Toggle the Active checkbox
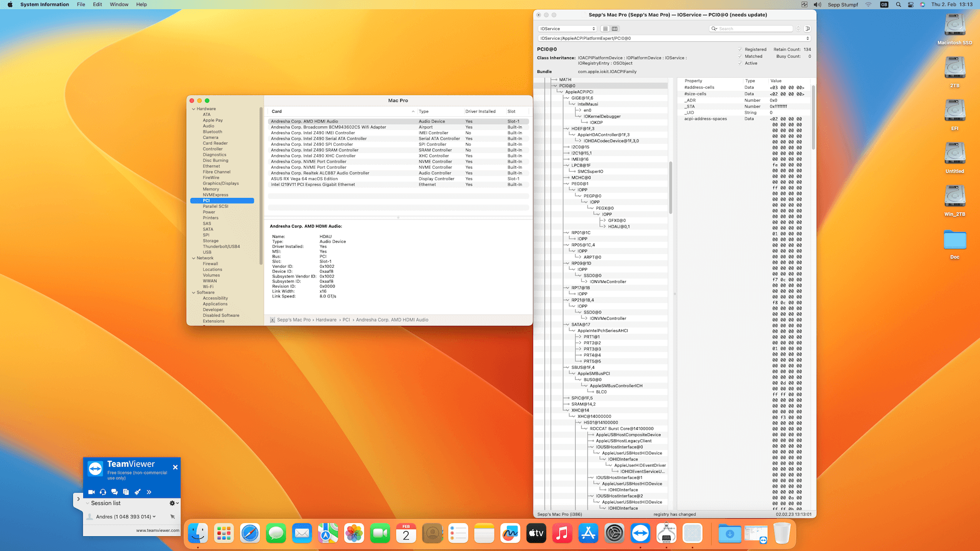This screenshot has width=980, height=551. (x=740, y=63)
